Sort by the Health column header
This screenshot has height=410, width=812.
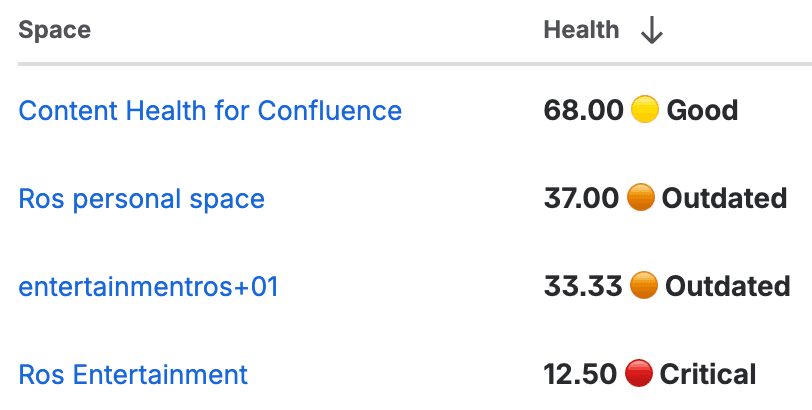(581, 31)
